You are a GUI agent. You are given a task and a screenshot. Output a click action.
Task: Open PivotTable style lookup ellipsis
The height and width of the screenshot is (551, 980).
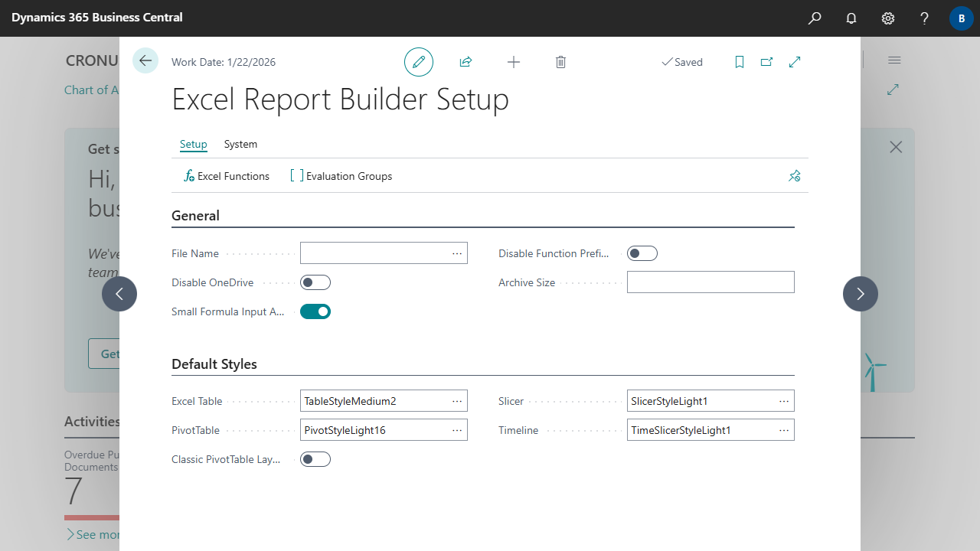click(x=457, y=430)
